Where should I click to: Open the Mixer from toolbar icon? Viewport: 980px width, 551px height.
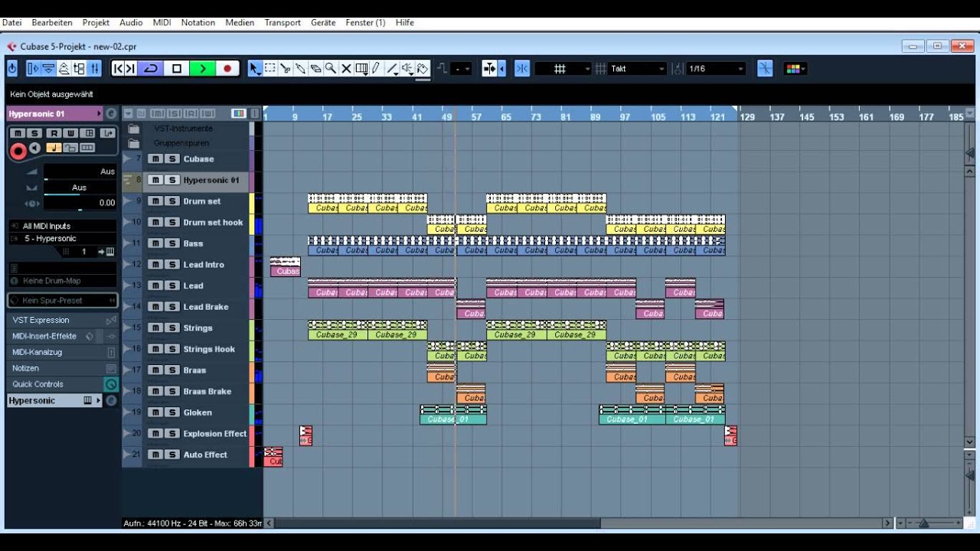95,69
